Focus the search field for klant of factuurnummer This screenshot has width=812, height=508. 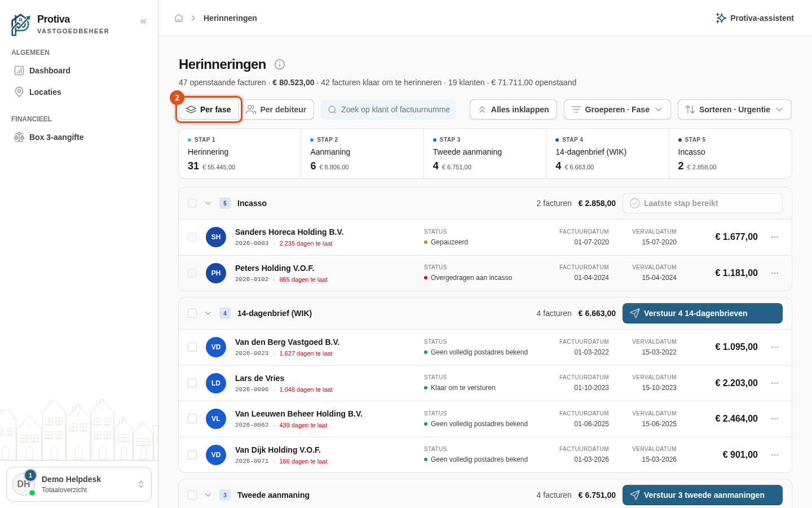pyautogui.click(x=389, y=110)
